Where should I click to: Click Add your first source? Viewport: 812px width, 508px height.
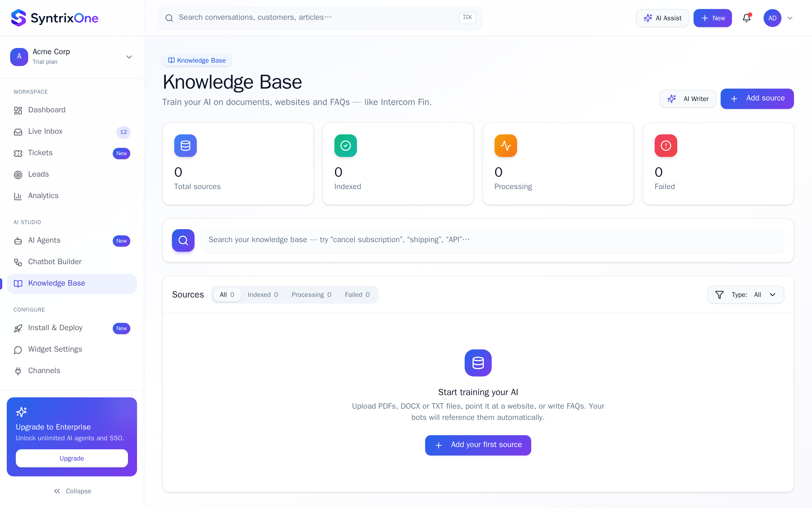(x=478, y=445)
